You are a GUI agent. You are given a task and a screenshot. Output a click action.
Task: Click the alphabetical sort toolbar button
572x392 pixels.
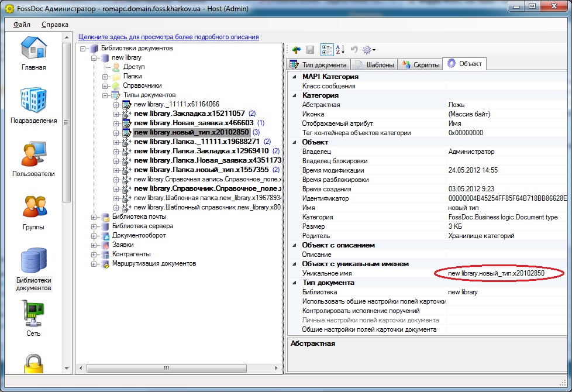coord(340,50)
